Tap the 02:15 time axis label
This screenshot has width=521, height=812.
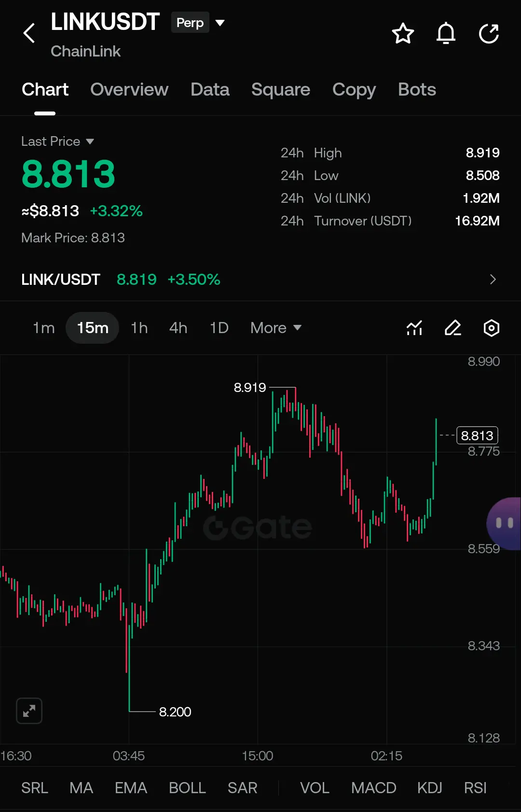[386, 756]
